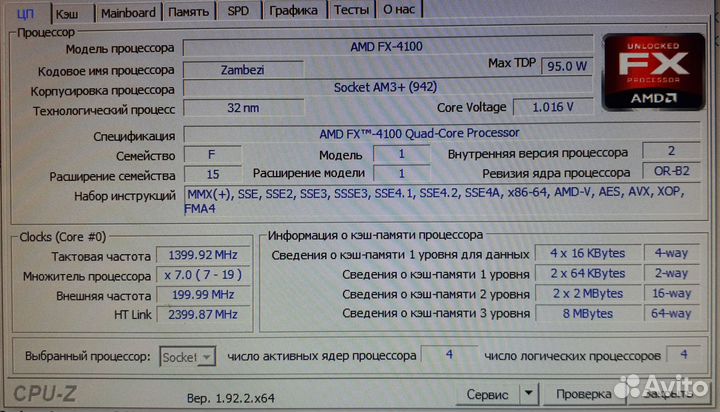Click the L2 cache 2 x 2 MBytes value

pyautogui.click(x=587, y=293)
